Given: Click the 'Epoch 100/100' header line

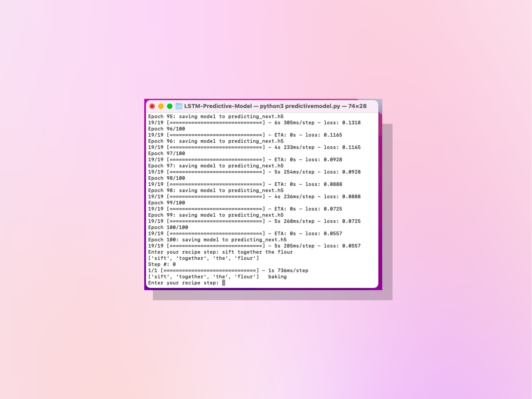Looking at the screenshot, I should 168,227.
